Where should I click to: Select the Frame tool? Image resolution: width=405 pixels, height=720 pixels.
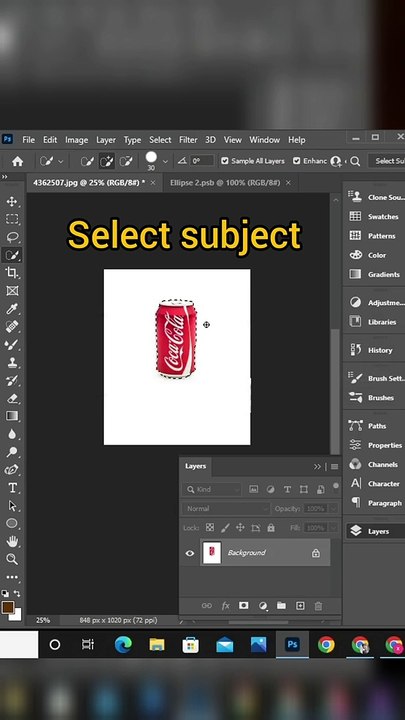pyautogui.click(x=12, y=291)
